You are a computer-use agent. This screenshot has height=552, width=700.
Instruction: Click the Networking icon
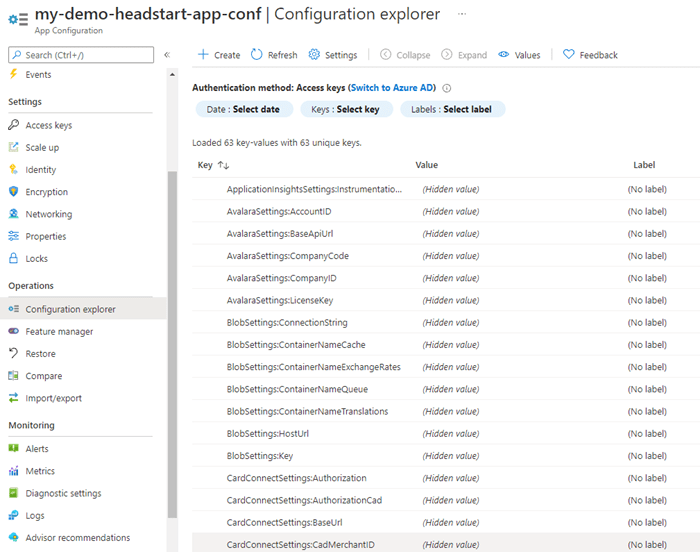[x=13, y=213]
